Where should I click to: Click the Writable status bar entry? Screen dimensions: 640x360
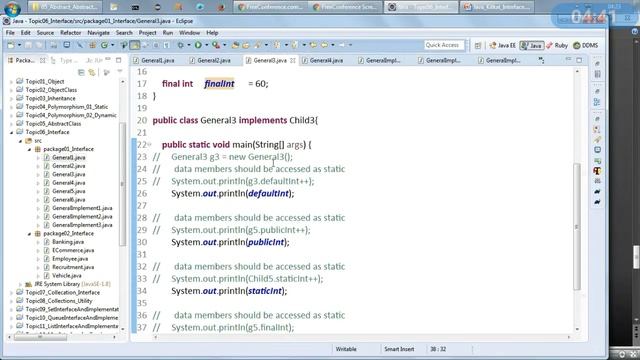[x=346, y=349]
